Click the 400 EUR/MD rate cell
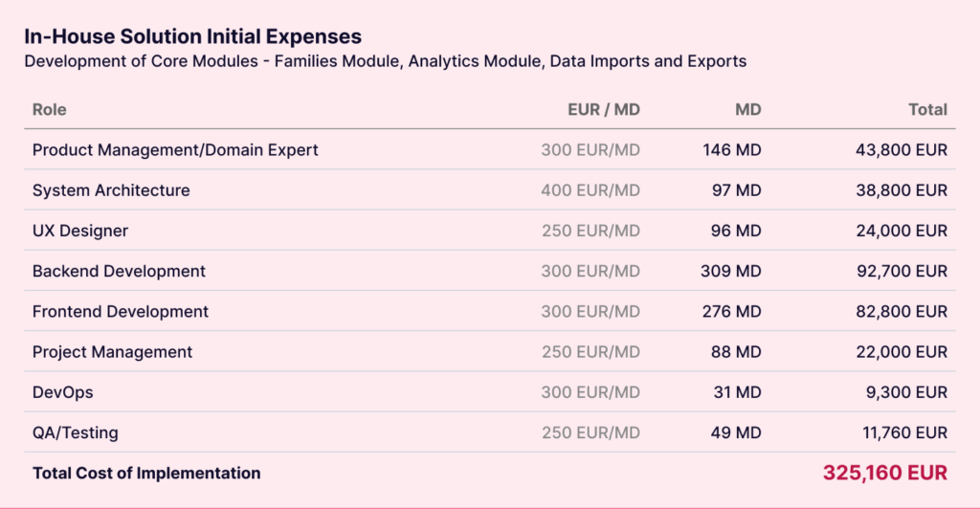Screen dimensions: 980x509 590,190
